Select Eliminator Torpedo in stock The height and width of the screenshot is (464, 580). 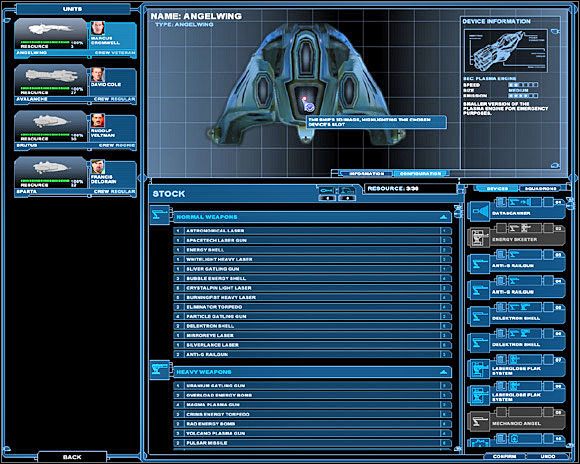tap(313, 307)
